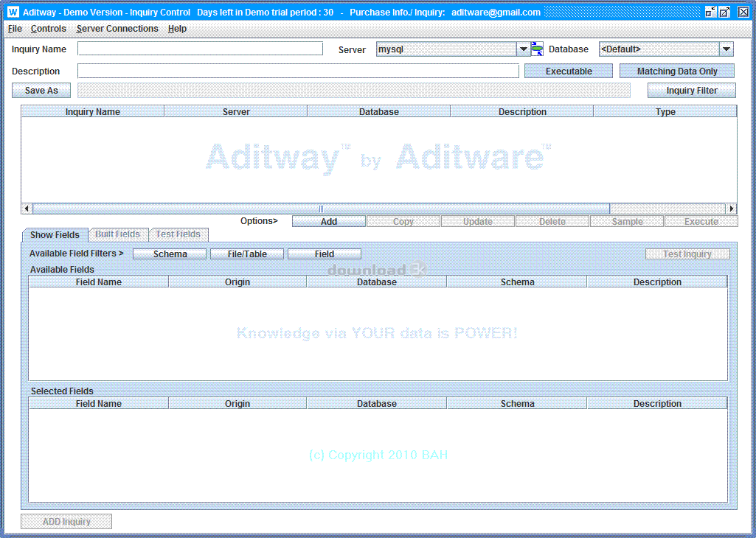Screen dimensions: 756x538
Task: Switch to the Show Fields tab
Action: click(x=55, y=235)
